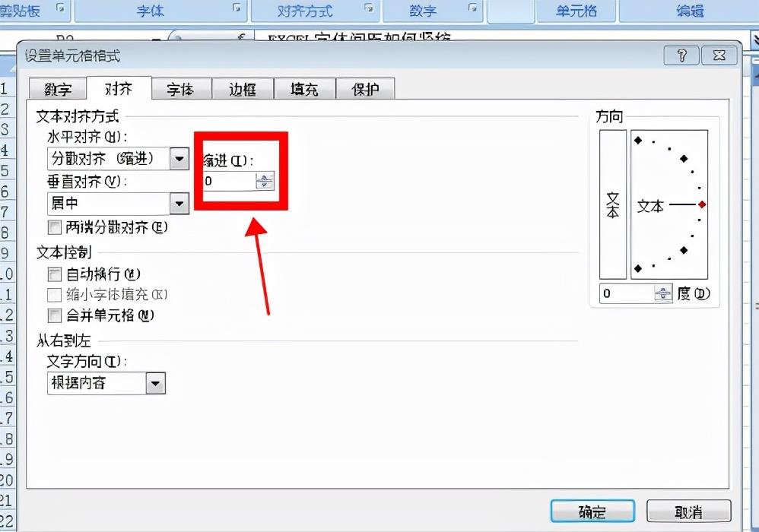Click the 根据内容 text direction box
759x532 pixels.
[x=106, y=384]
